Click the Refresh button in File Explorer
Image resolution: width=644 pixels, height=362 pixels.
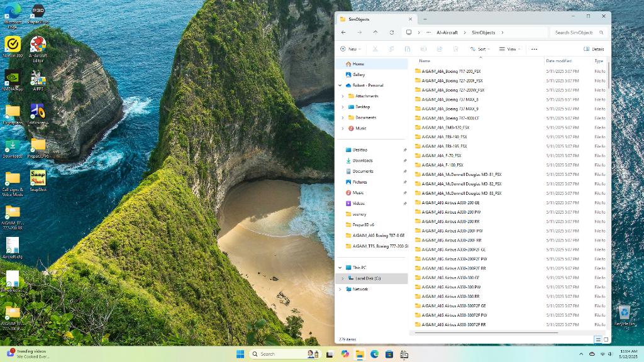(391, 32)
